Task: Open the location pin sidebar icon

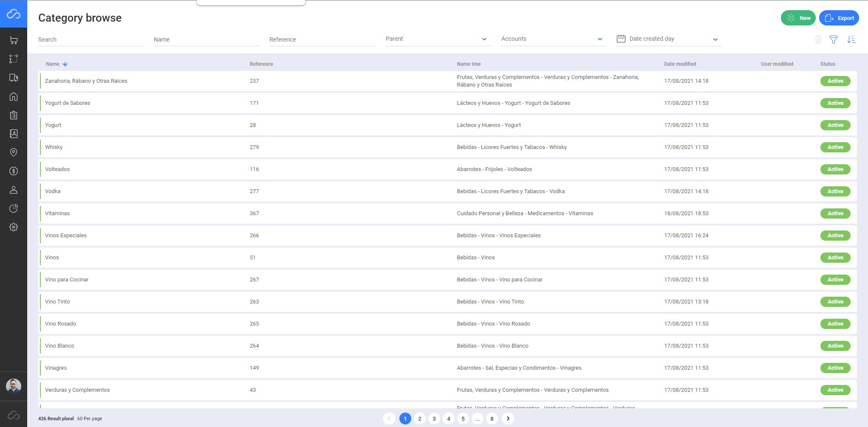Action: click(x=14, y=152)
